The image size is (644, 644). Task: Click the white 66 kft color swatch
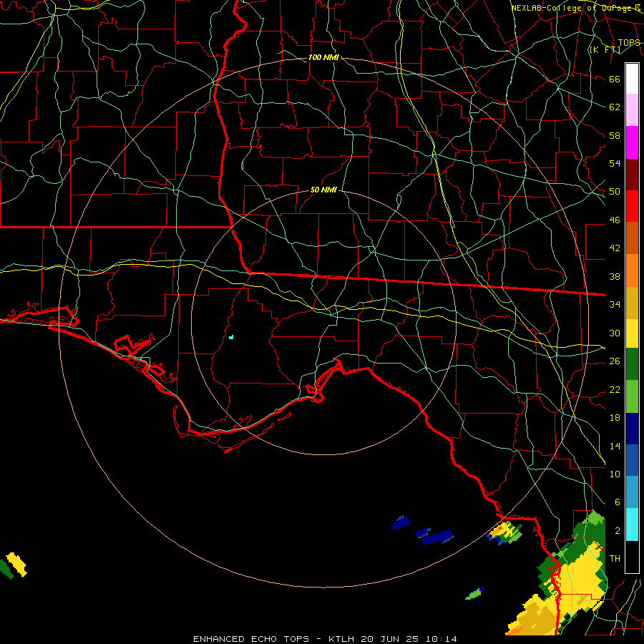pyautogui.click(x=632, y=79)
